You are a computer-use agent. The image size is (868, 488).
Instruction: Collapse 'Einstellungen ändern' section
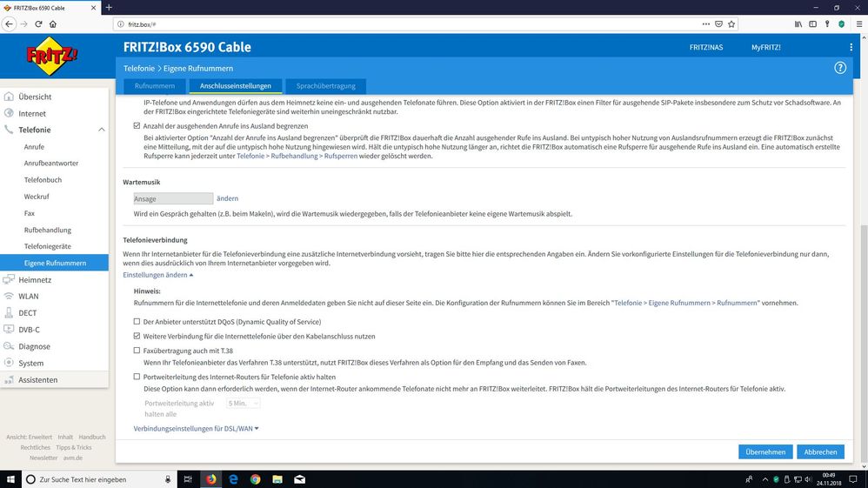click(x=157, y=275)
